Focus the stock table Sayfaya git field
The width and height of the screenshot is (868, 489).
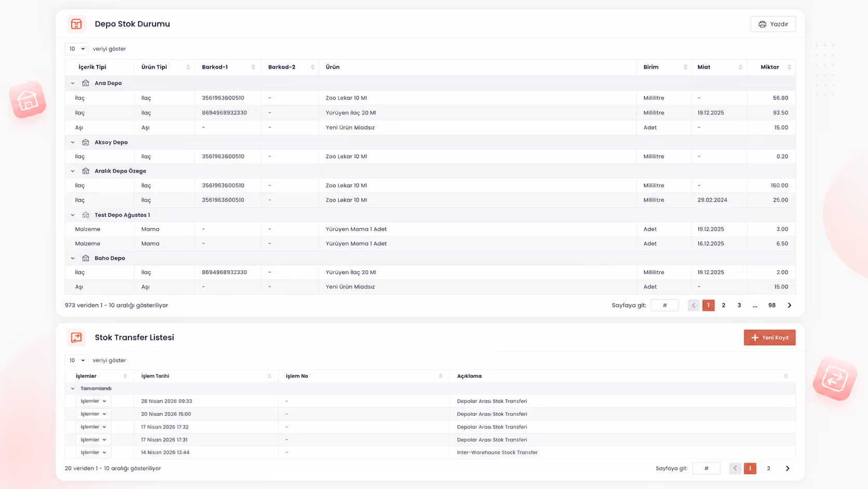(x=665, y=306)
